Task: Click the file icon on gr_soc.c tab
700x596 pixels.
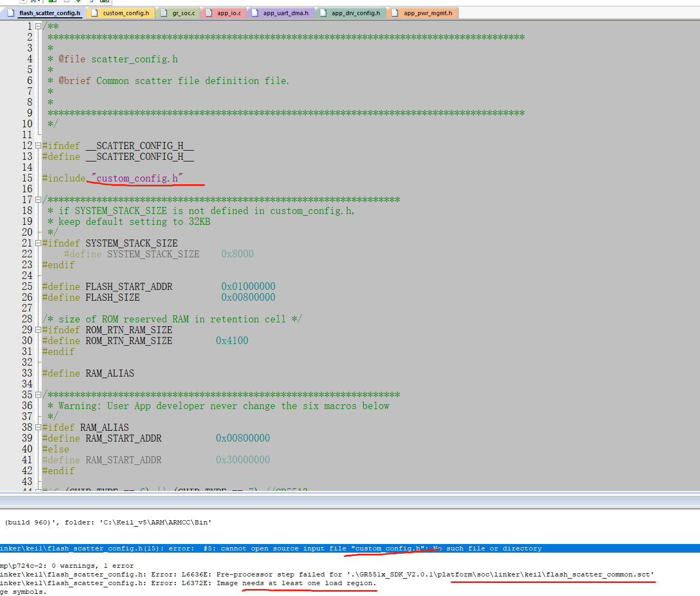Action: [164, 13]
